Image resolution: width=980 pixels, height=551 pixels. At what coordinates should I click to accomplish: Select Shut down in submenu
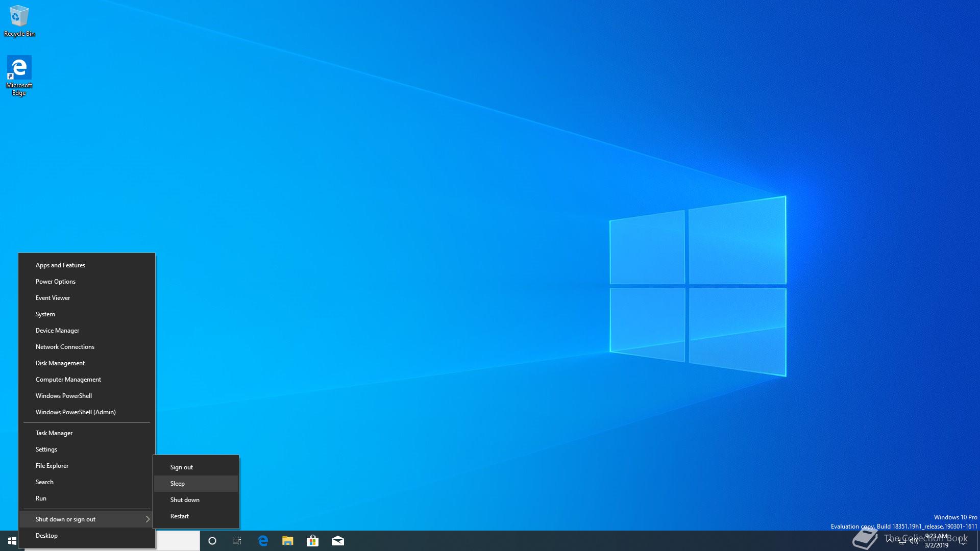(196, 500)
